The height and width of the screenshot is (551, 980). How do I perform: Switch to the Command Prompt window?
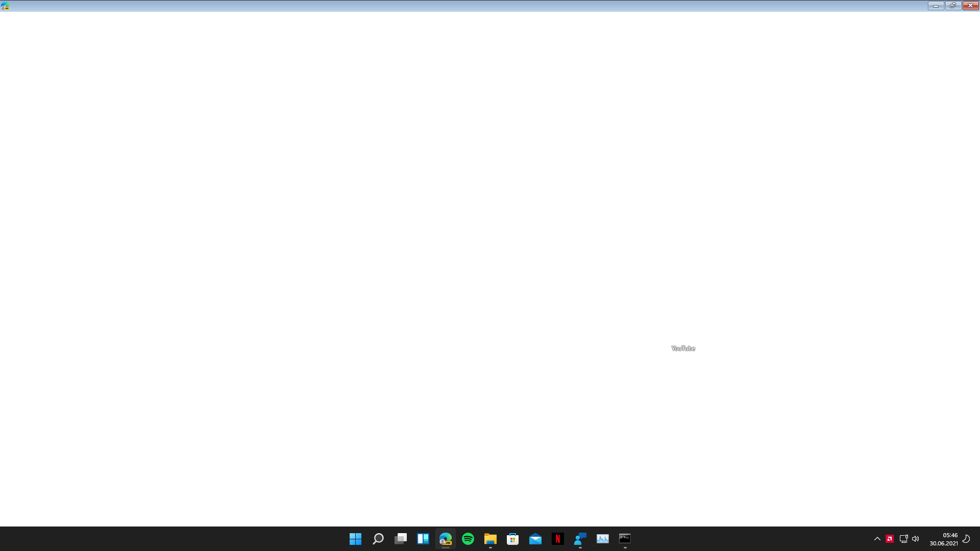pos(625,539)
